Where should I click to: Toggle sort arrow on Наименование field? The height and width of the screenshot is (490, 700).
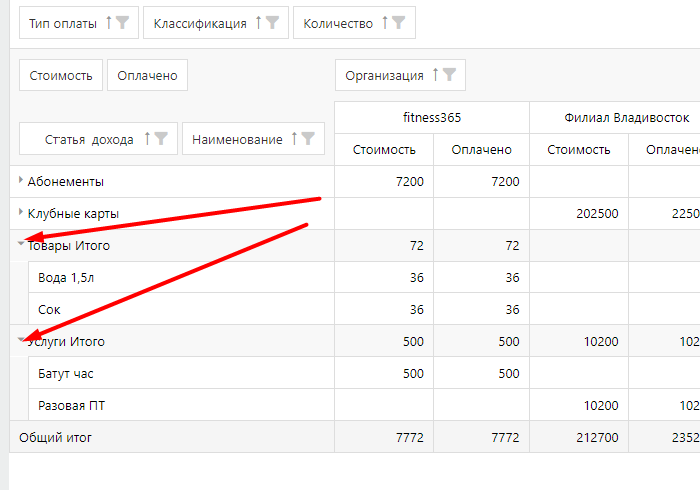point(294,138)
